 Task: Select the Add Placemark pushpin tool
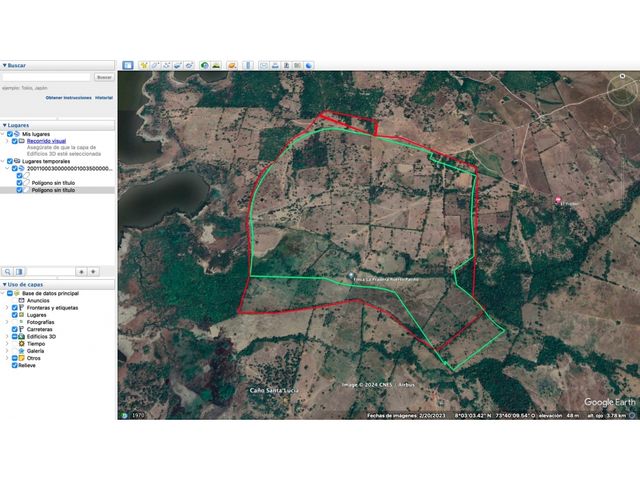144,65
